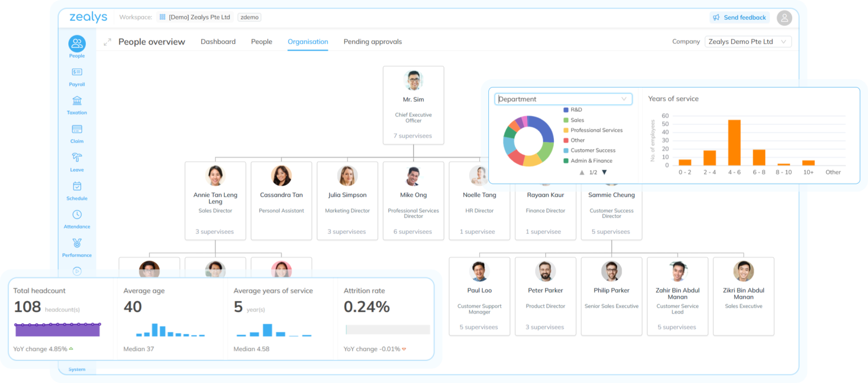Expand Annie Tan's 3 supervisees
This screenshot has height=383, width=868.
[215, 232]
